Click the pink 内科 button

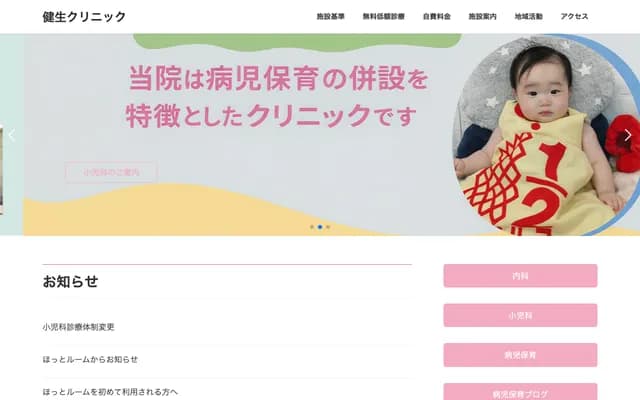pyautogui.click(x=520, y=276)
